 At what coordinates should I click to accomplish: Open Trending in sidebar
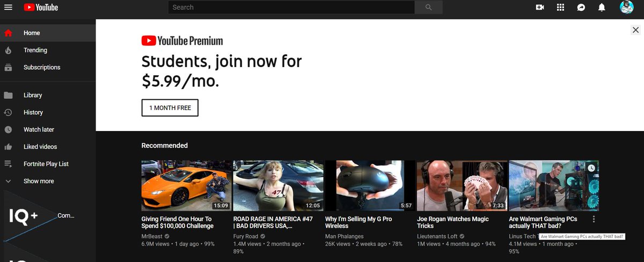pyautogui.click(x=48, y=50)
